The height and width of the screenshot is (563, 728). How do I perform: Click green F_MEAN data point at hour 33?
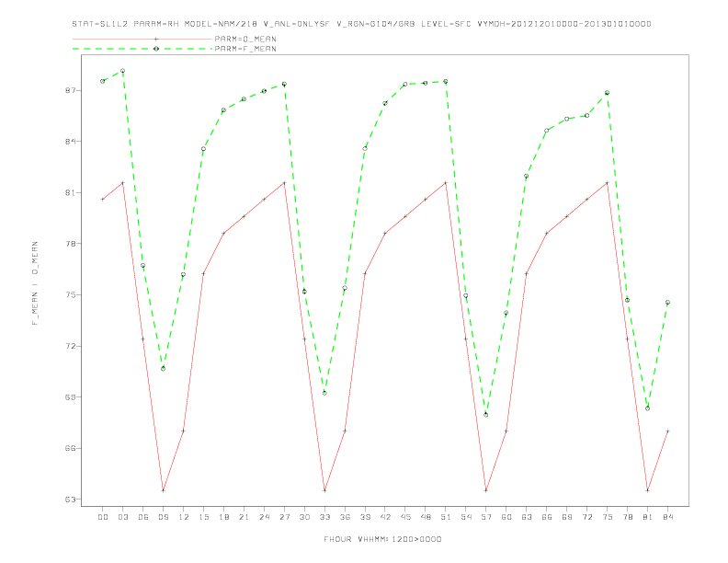click(x=324, y=393)
